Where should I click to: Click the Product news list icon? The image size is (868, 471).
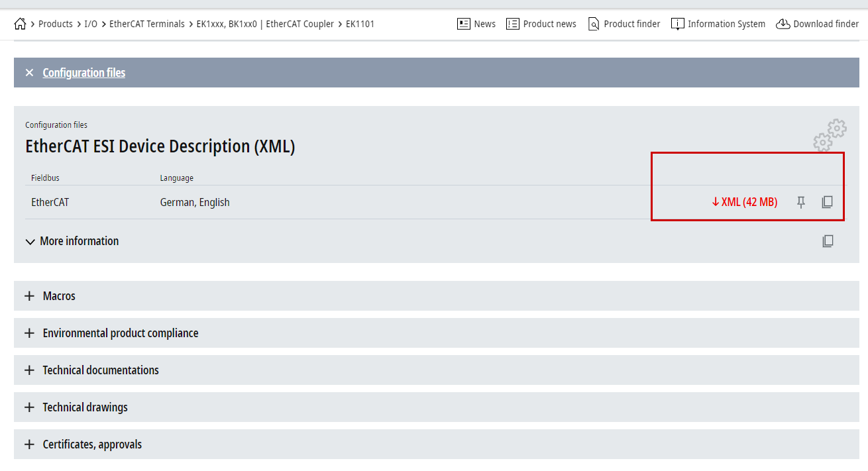pyautogui.click(x=512, y=24)
